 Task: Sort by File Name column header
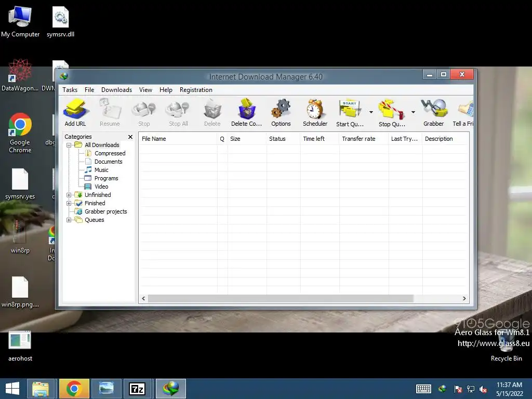[178, 139]
